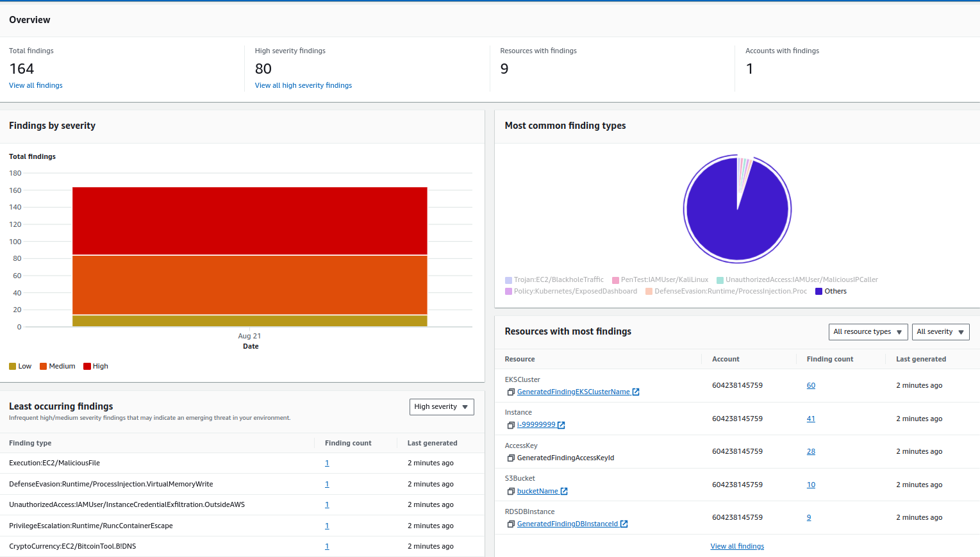Open external link icon beside bucketName
Screen dimensions: 980x557
coord(564,492)
